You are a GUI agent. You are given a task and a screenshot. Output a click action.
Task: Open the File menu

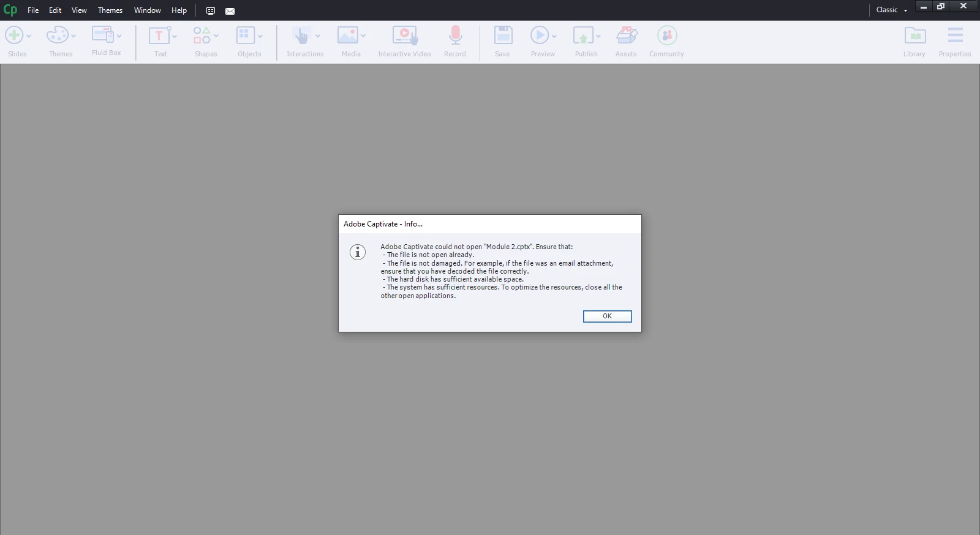pyautogui.click(x=33, y=10)
